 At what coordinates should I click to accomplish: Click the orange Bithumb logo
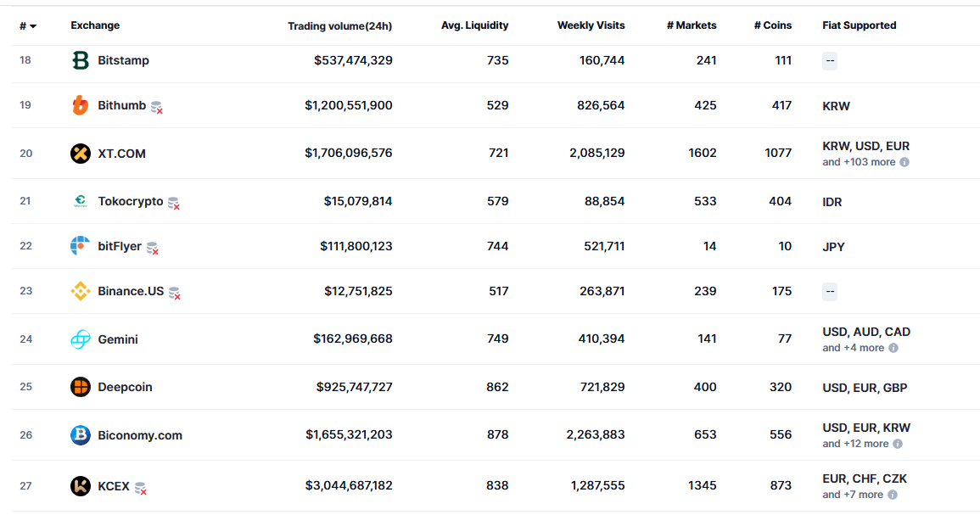[x=81, y=105]
